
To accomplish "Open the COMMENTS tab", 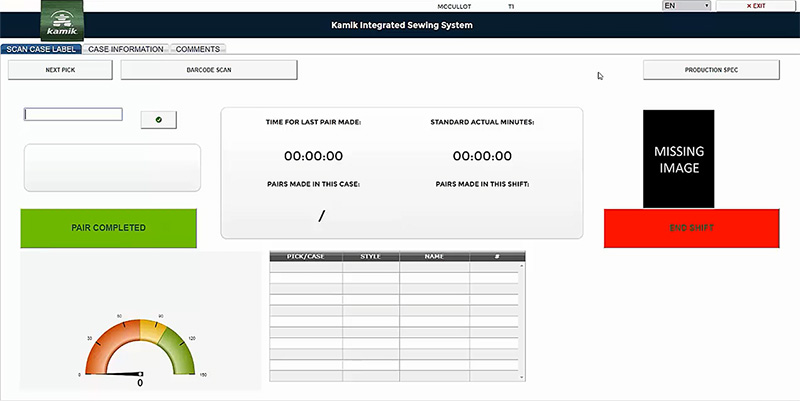I will point(198,49).
